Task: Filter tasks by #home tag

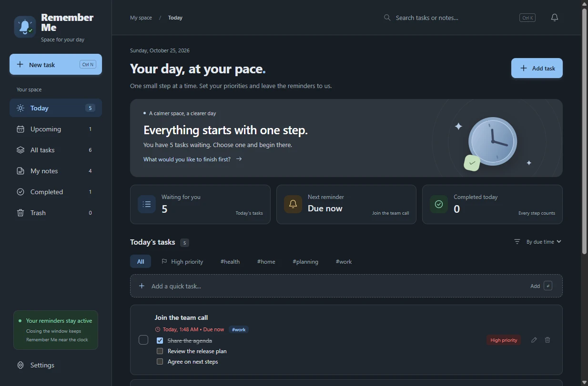Action: (266, 261)
